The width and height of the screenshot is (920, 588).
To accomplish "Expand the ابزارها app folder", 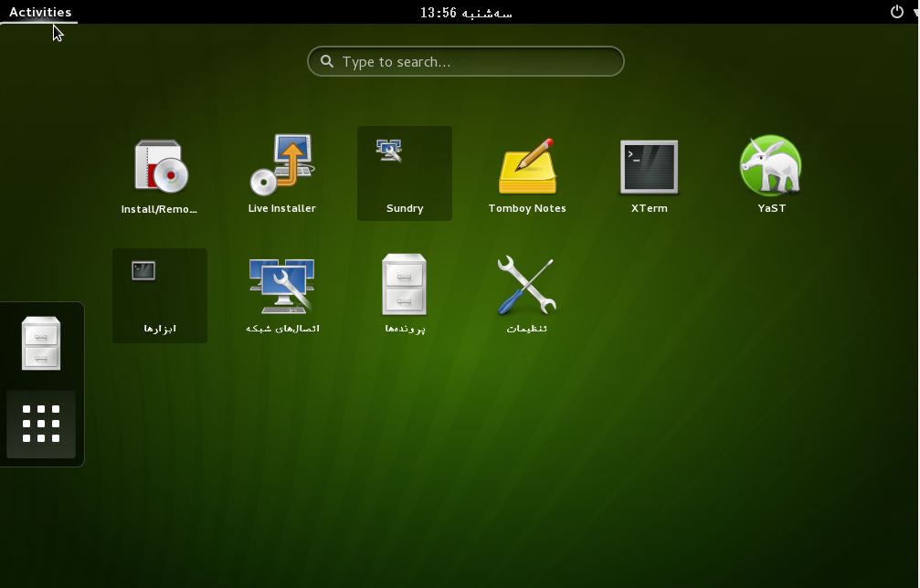I will coord(160,296).
